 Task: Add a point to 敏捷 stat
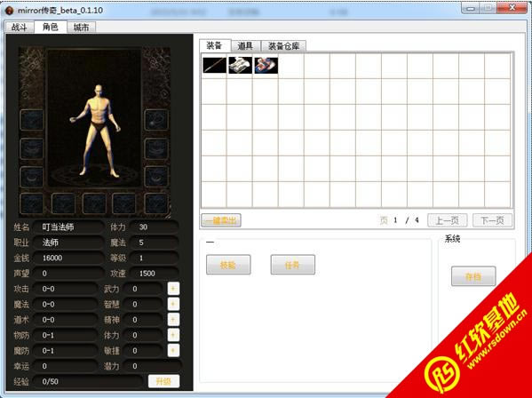click(173, 351)
